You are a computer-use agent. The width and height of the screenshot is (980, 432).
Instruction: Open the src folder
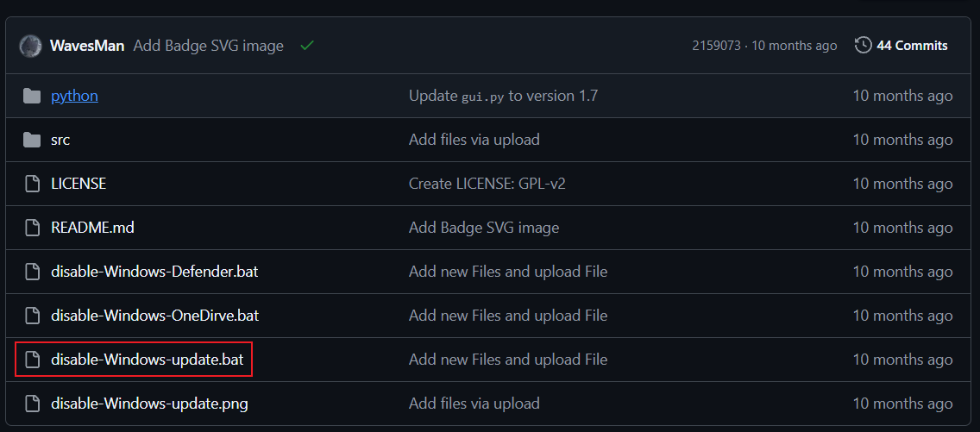tap(60, 140)
